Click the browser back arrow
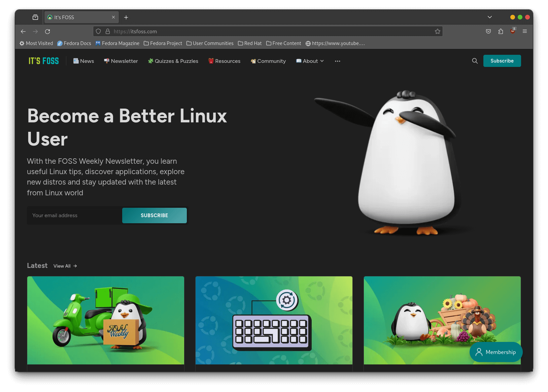 click(23, 31)
